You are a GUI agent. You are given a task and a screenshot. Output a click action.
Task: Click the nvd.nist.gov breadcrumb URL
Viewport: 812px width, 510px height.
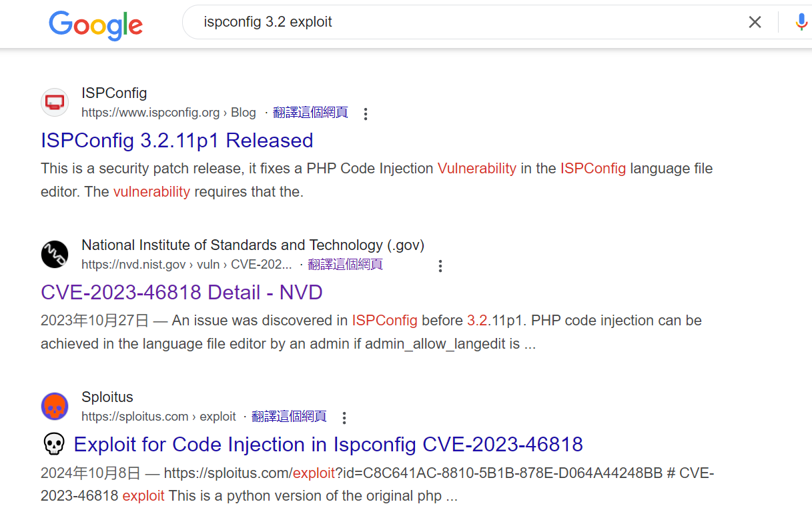(x=187, y=265)
